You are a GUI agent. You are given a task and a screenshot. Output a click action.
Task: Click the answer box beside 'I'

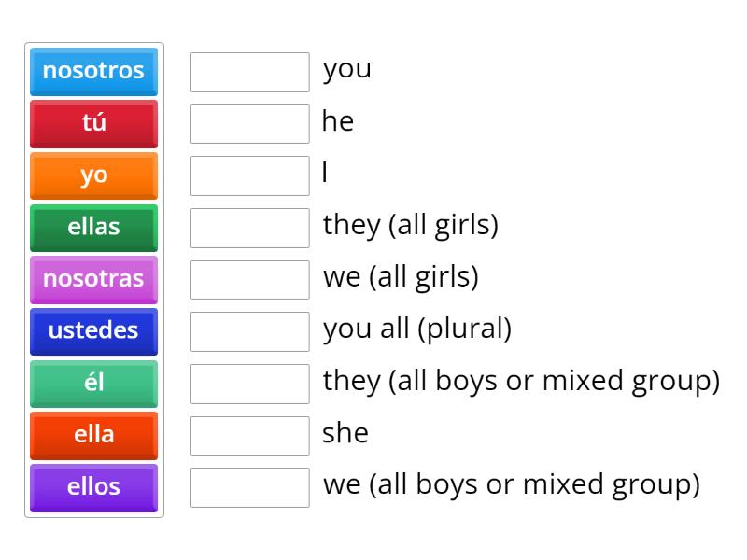(249, 175)
